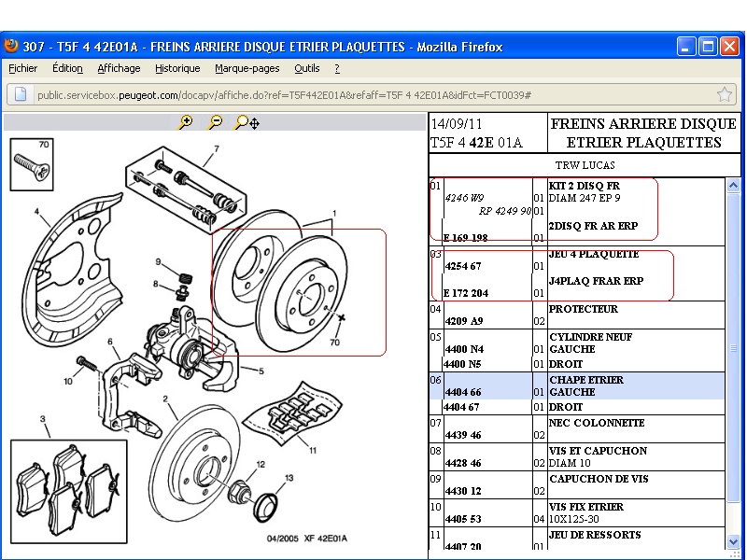This screenshot has height=560, width=747.
Task: Click the screw 70 inset thumbnail
Action: (x=32, y=165)
